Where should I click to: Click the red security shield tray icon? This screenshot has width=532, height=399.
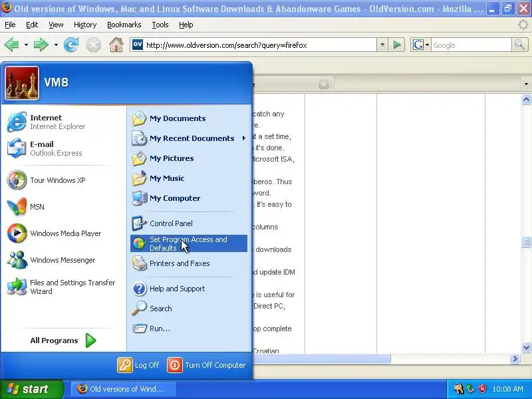[482, 389]
